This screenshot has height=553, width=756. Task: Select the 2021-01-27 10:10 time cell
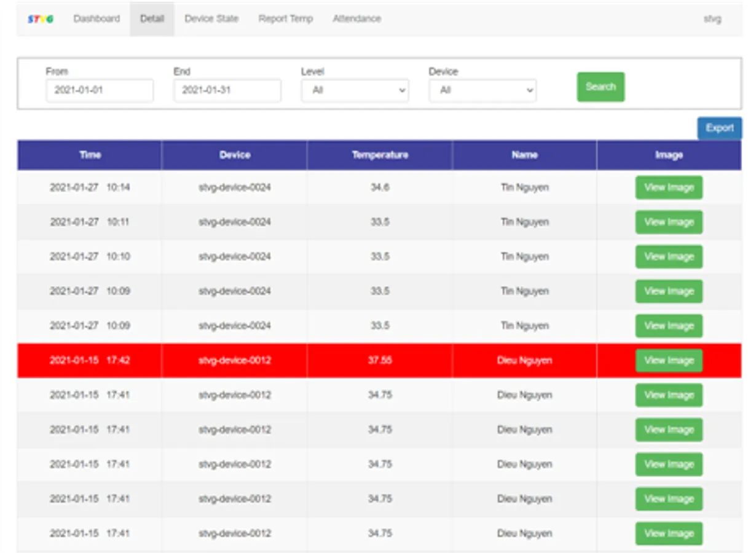90,257
